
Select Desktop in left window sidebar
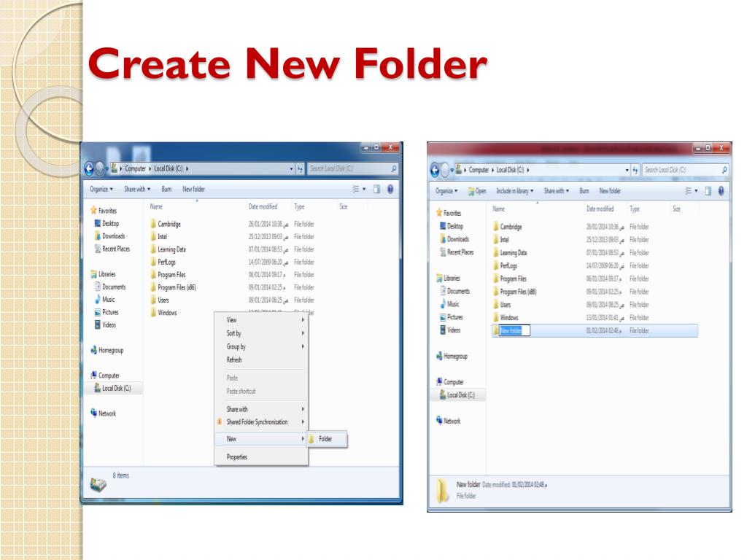(x=107, y=223)
